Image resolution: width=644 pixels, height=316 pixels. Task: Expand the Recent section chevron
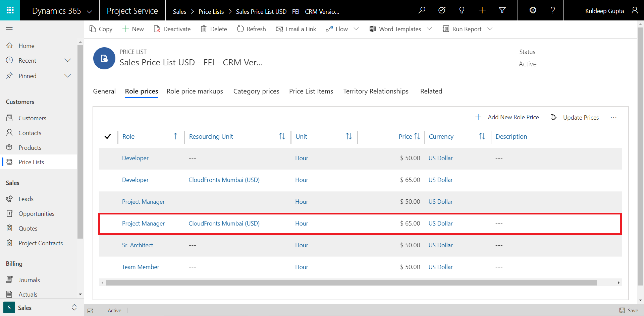(x=67, y=60)
